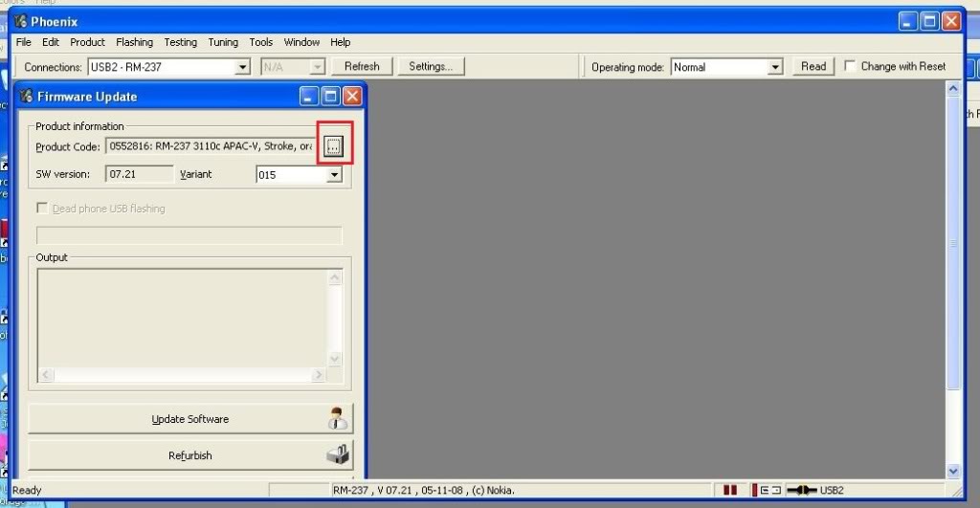This screenshot has height=508, width=980.
Task: Click Output scrollbar up arrow
Action: (x=335, y=277)
